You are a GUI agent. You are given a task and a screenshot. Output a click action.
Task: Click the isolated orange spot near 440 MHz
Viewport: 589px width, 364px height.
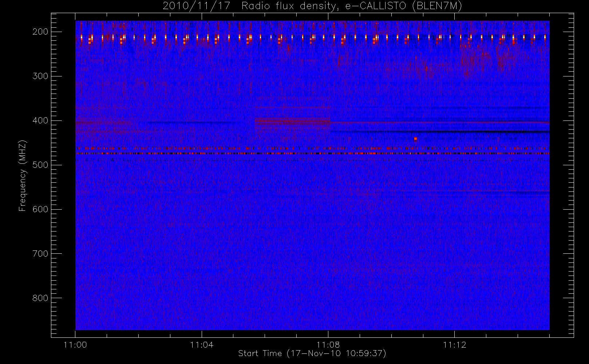[x=415, y=139]
